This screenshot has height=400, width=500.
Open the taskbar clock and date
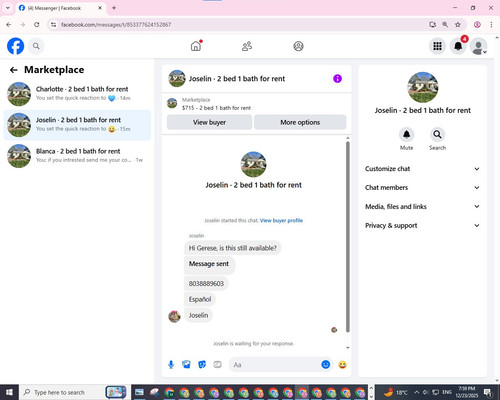466,392
